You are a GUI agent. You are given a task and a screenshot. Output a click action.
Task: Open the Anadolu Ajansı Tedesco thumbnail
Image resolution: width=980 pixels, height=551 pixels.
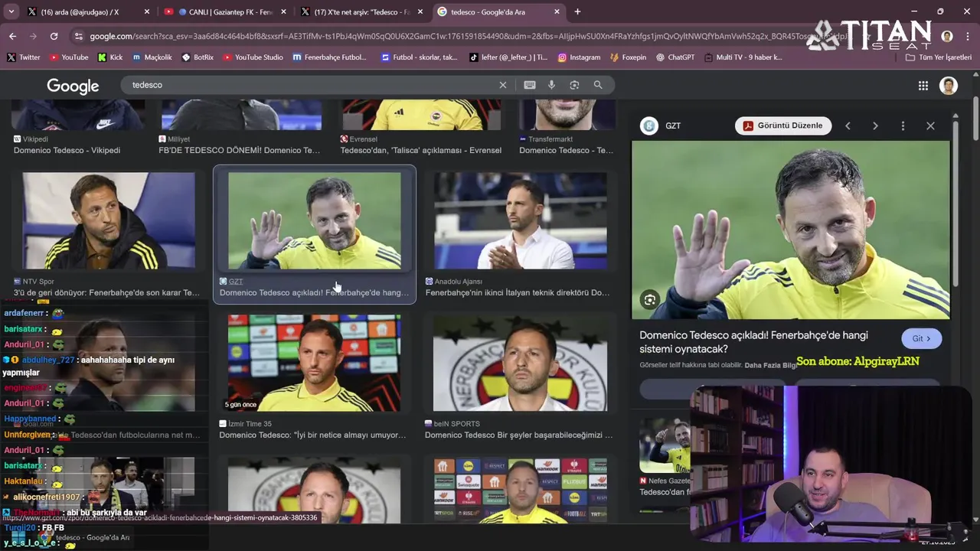click(x=521, y=220)
